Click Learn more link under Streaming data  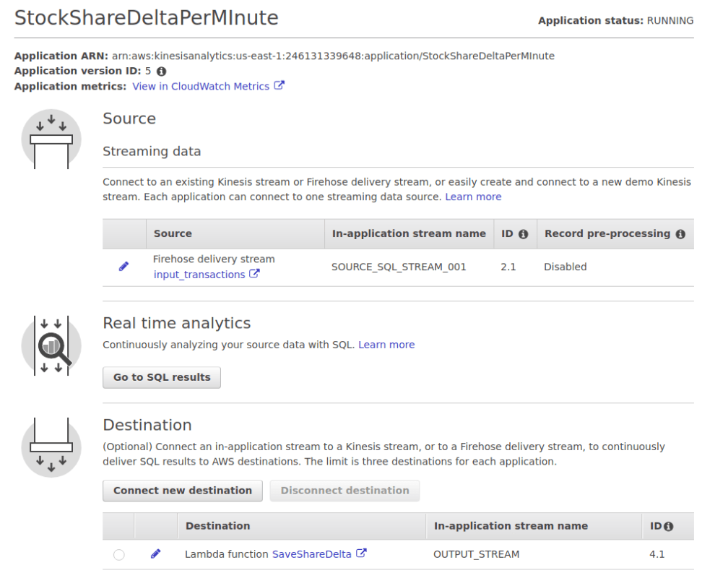click(x=473, y=197)
